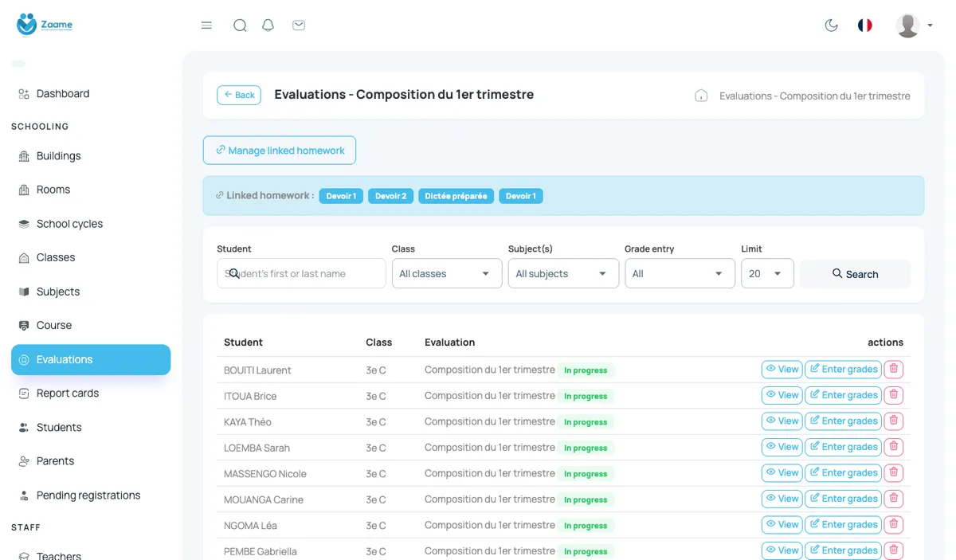This screenshot has width=956, height=560.
Task: View LOEMBA Sarah's evaluation
Action: (782, 447)
